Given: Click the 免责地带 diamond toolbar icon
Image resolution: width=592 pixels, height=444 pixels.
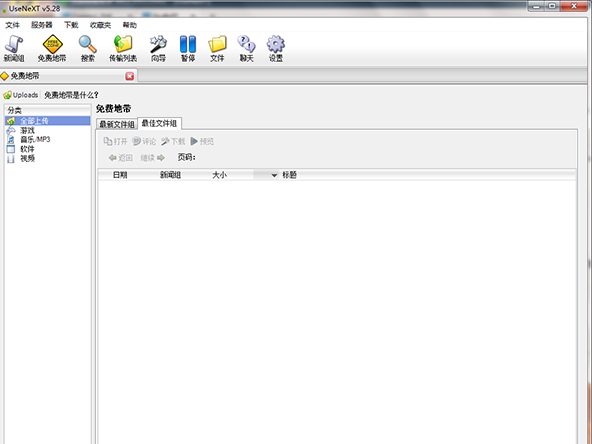Looking at the screenshot, I should 52,49.
